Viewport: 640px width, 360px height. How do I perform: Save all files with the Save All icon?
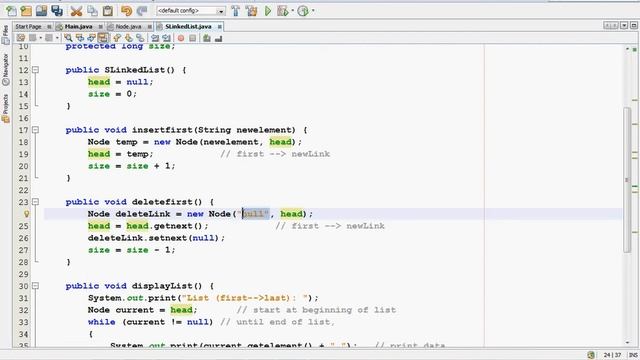coord(57,11)
